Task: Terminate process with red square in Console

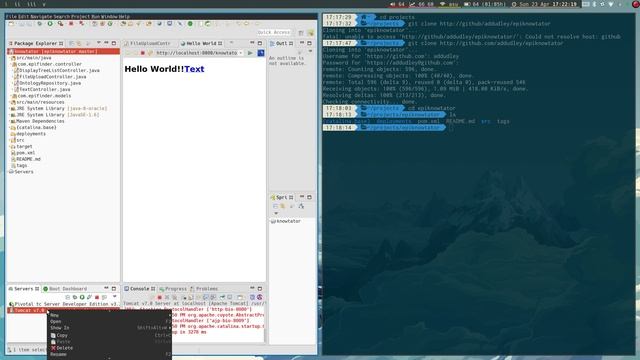Action: tap(160, 297)
